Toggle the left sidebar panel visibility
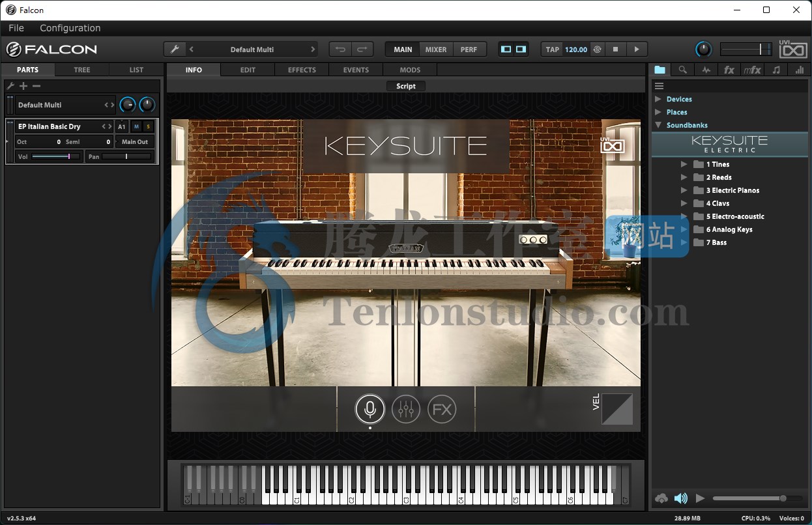The width and height of the screenshot is (812, 525). click(506, 50)
